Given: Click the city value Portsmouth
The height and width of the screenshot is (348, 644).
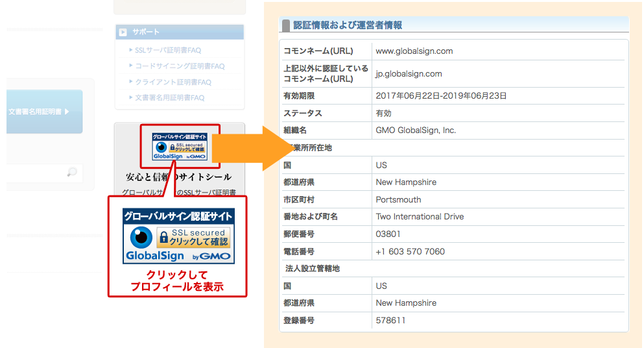Looking at the screenshot, I should [398, 199].
